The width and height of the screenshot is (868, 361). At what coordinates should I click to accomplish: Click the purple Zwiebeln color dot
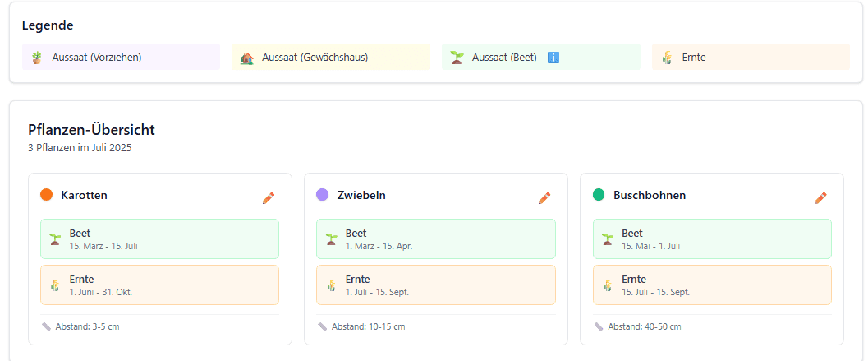[x=323, y=195]
